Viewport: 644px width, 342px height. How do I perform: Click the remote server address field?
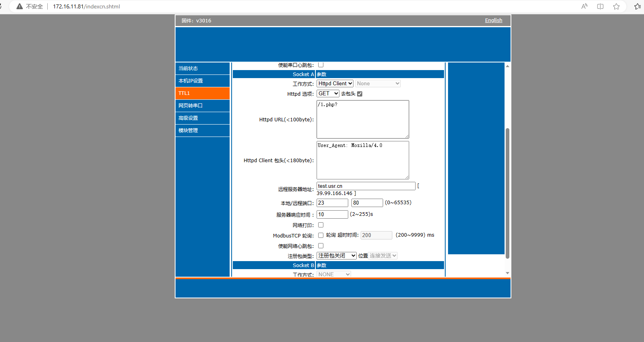click(x=365, y=186)
